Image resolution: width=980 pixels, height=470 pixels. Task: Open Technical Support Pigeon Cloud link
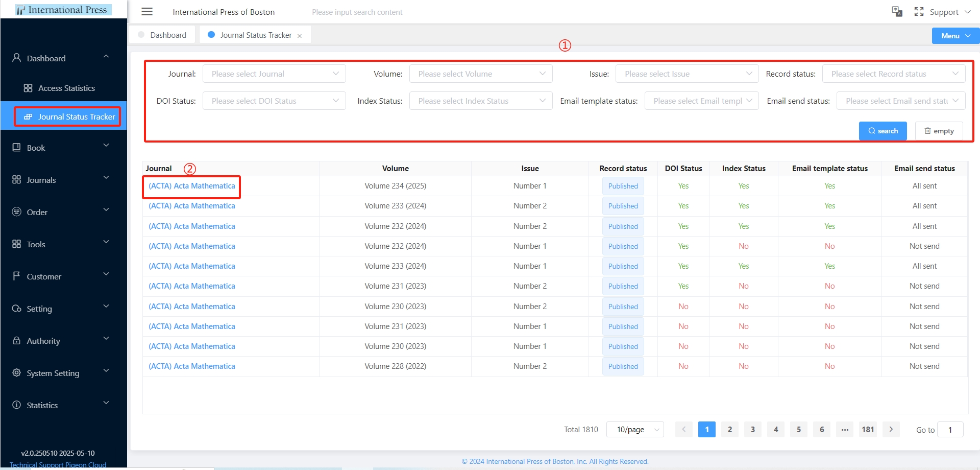point(58,465)
